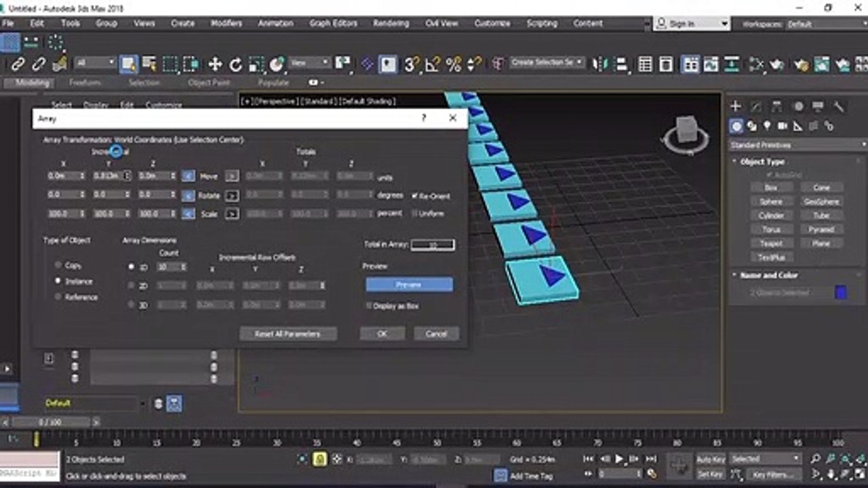Create a Teapot primitive button
Screen dimensions: 868x488
[771, 243]
